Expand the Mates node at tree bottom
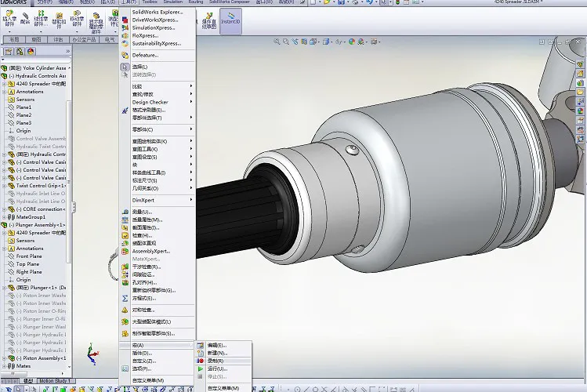Screen dimensions: 587x392 click(4, 366)
